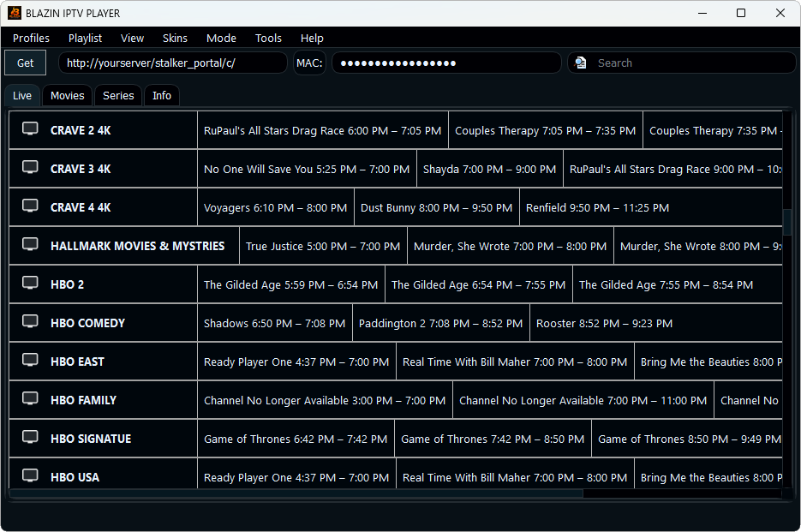The image size is (801, 532).
Task: Switch to the Movies tab
Action: 68,96
